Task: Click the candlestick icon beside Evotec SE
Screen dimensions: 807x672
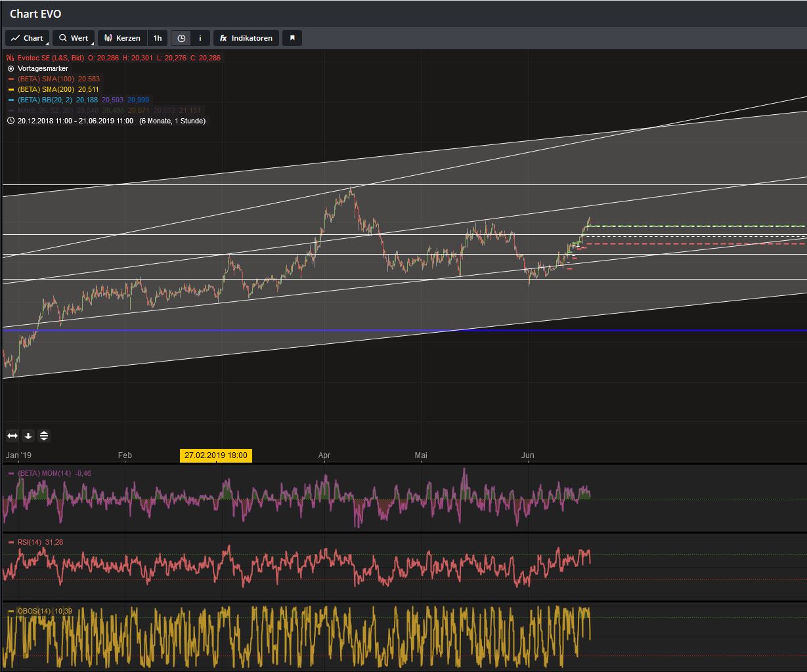Action: pos(11,58)
